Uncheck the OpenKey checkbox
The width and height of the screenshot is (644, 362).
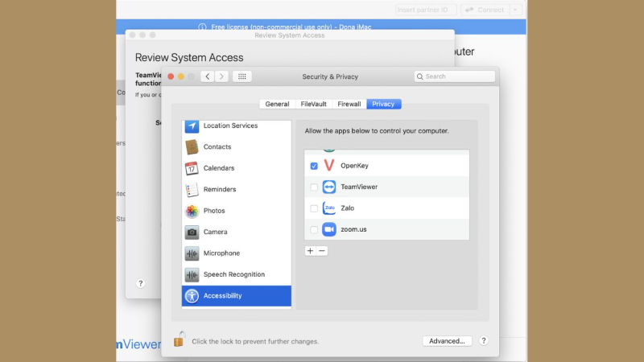pos(314,166)
